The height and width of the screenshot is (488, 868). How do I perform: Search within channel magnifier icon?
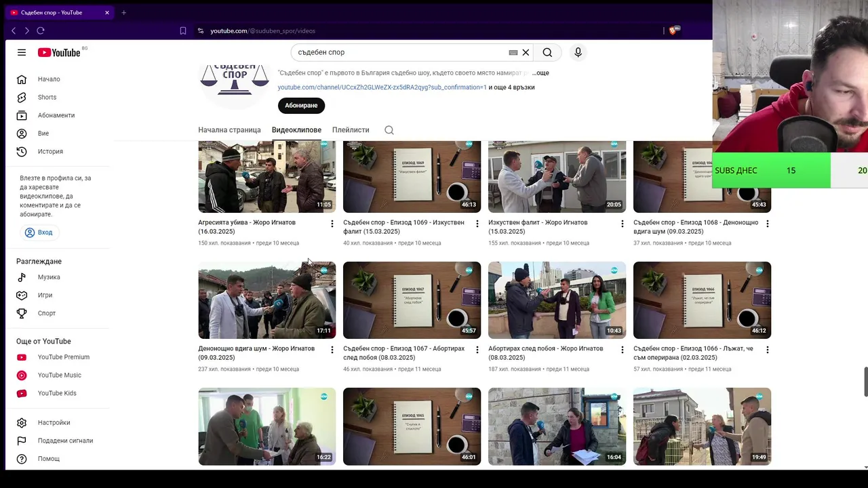tap(389, 130)
